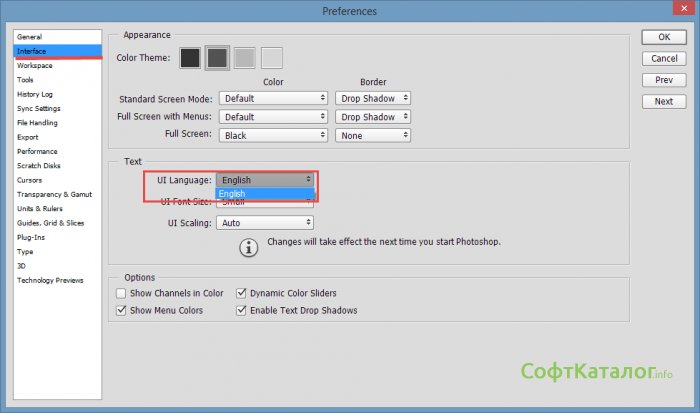
Task: Open the Performance preferences category
Action: [37, 151]
